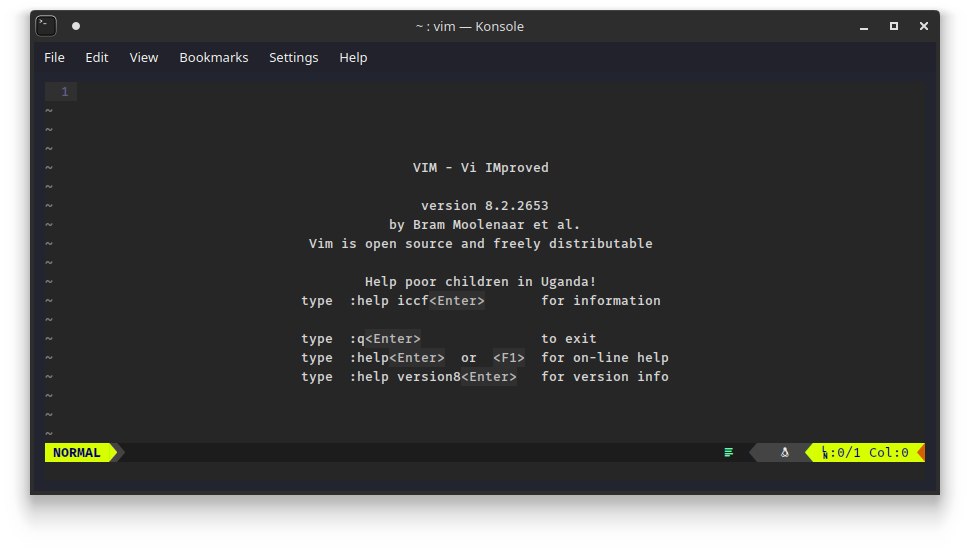Click the 'for on-line help' text
Viewport: 970px width, 557px height.
[x=605, y=358]
